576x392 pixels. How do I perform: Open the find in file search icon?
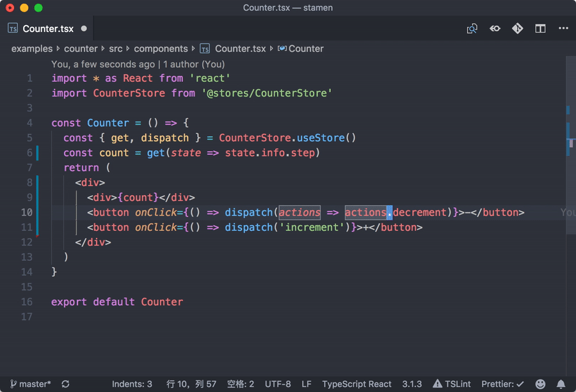[x=472, y=28]
